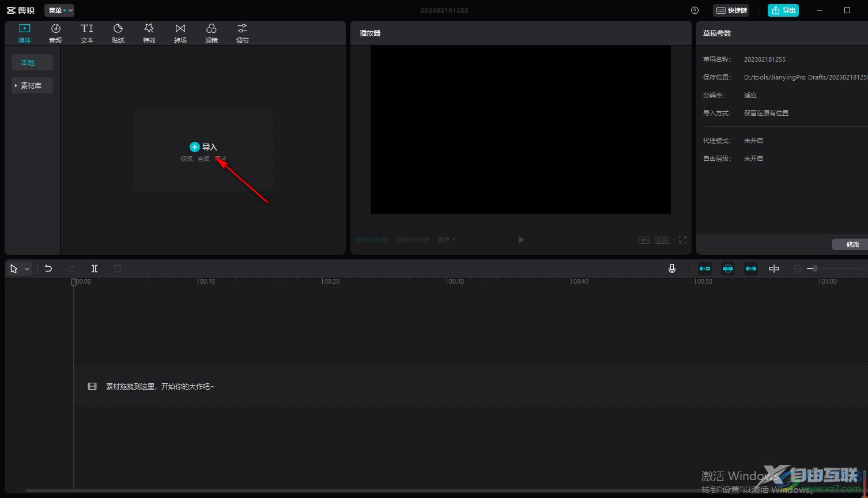Open the player quality dropdown

click(446, 240)
